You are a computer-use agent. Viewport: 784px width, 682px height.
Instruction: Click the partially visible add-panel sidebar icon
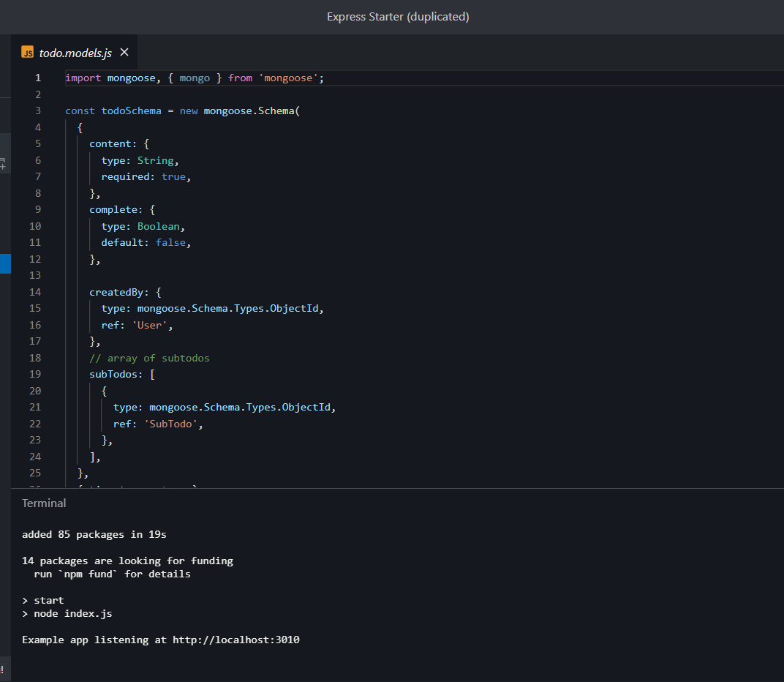click(3, 163)
